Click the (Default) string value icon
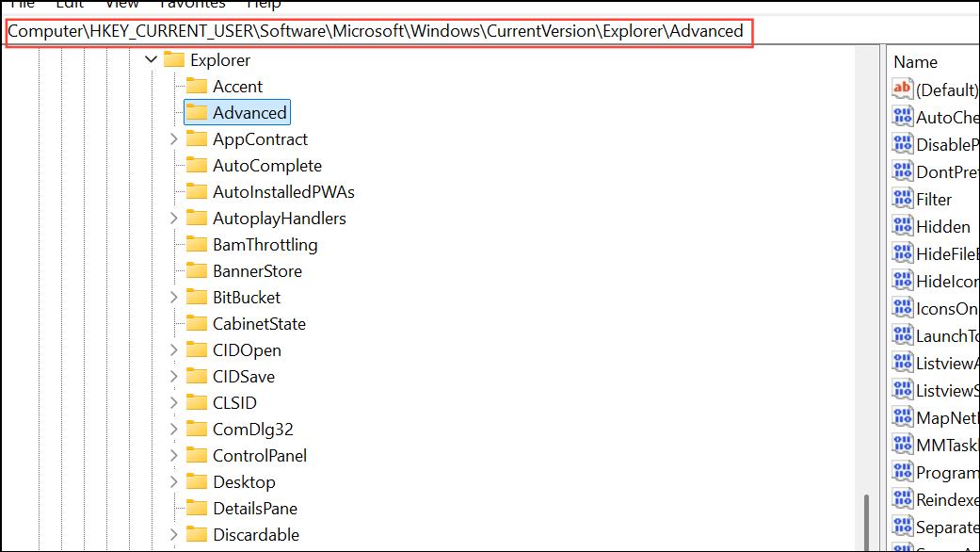980x552 pixels. point(902,89)
